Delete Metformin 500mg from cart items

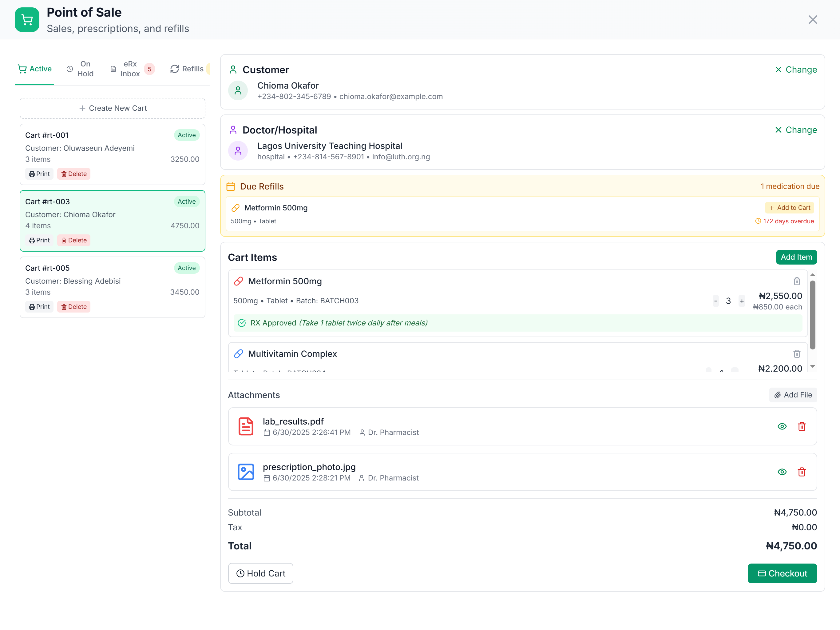pos(796,281)
